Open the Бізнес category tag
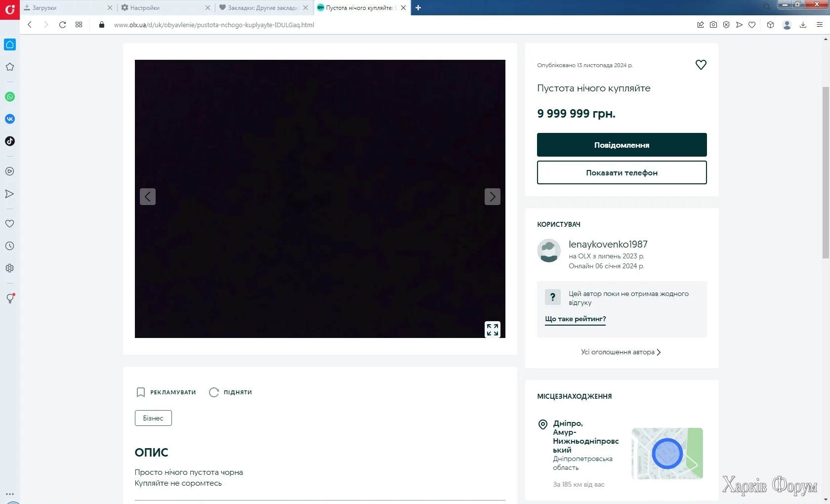830x504 pixels. (153, 418)
